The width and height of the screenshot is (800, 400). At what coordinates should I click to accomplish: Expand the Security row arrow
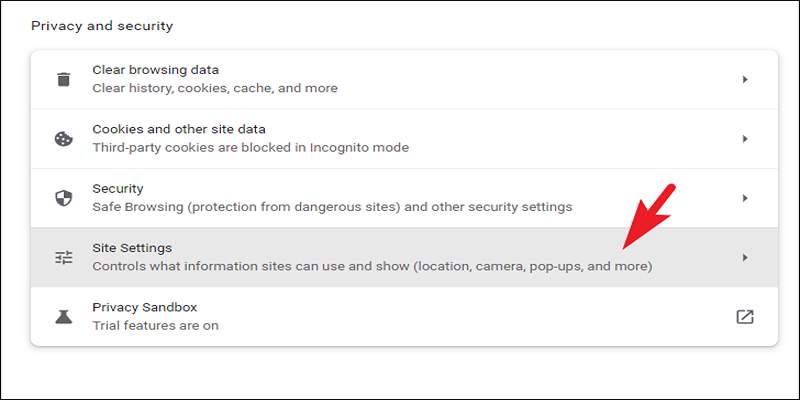(745, 198)
